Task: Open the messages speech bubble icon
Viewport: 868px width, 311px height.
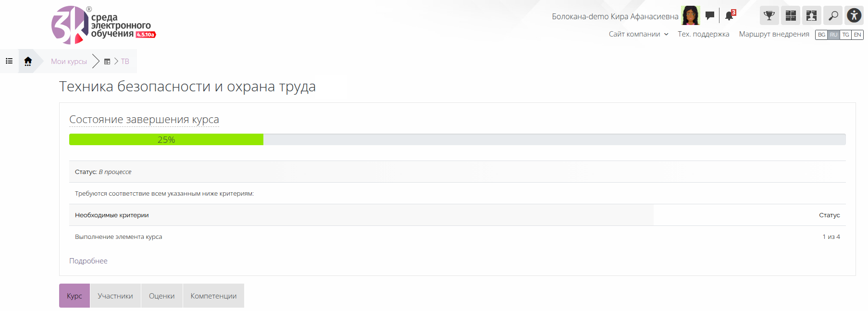Action: coord(710,16)
